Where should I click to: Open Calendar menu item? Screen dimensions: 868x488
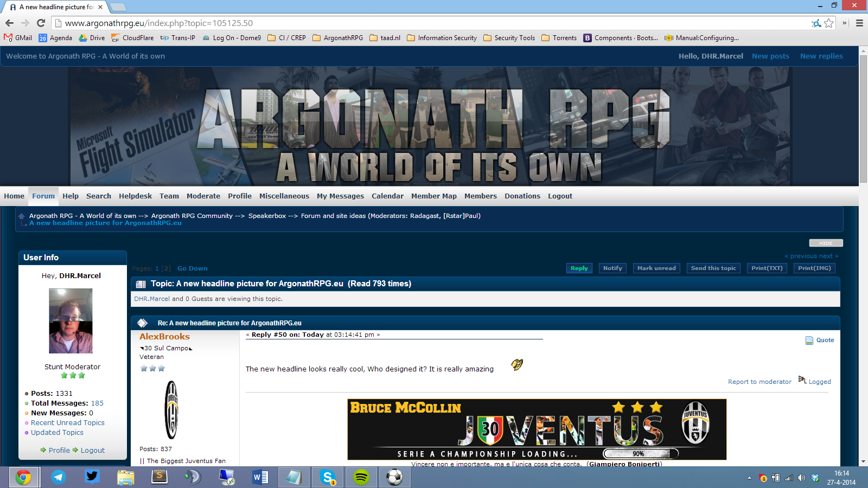point(387,196)
